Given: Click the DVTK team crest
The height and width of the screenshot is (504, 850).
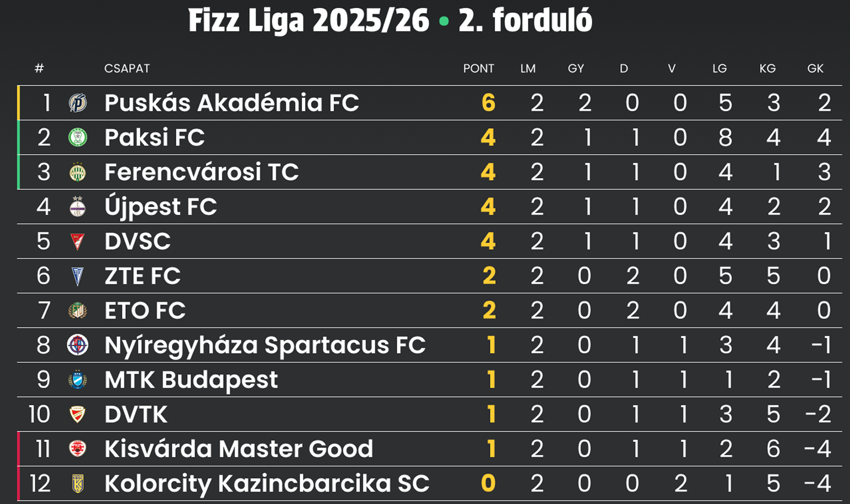Looking at the screenshot, I should coord(77,414).
